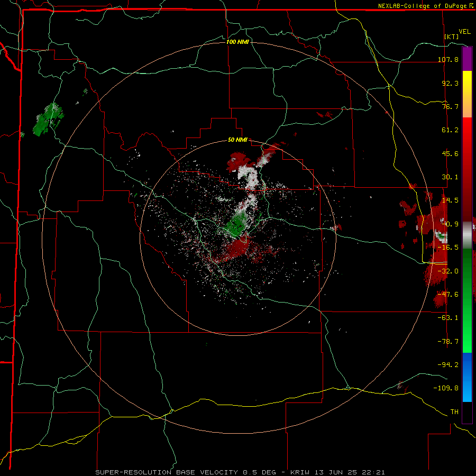Click the 50 NMI range ring label
The width and height of the screenshot is (476, 476).
tap(237, 140)
